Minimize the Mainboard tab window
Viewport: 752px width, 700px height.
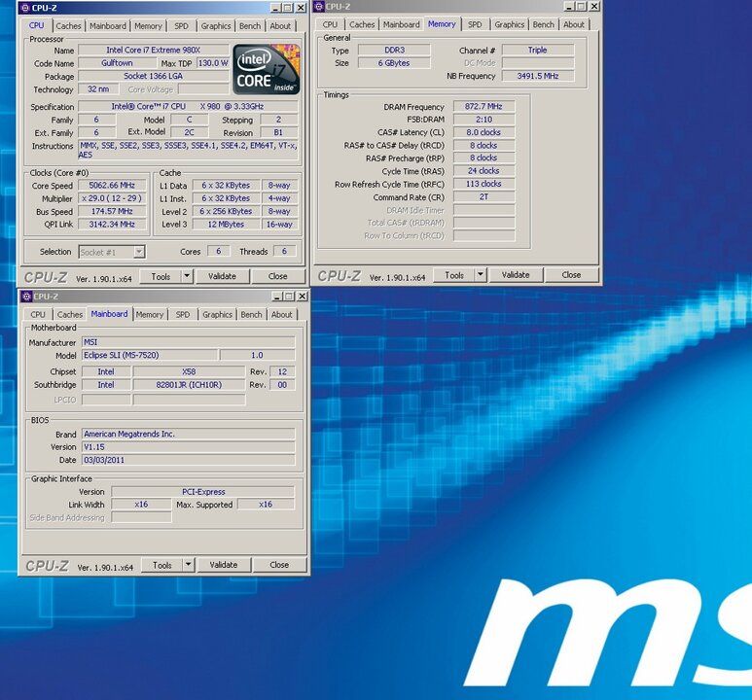pyautogui.click(x=277, y=297)
